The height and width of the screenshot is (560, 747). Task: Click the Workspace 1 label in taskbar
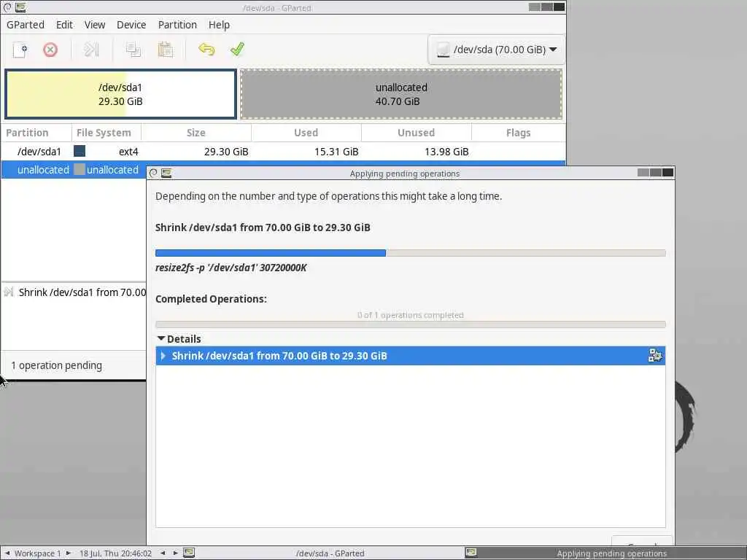(38, 553)
